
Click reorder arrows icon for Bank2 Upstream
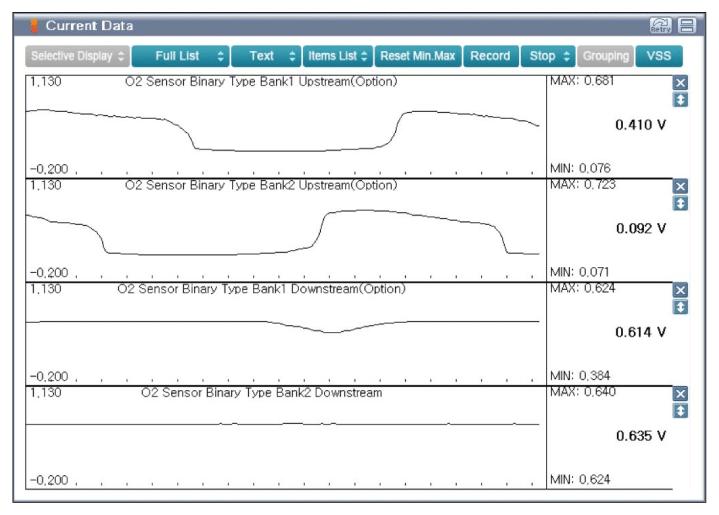681,203
